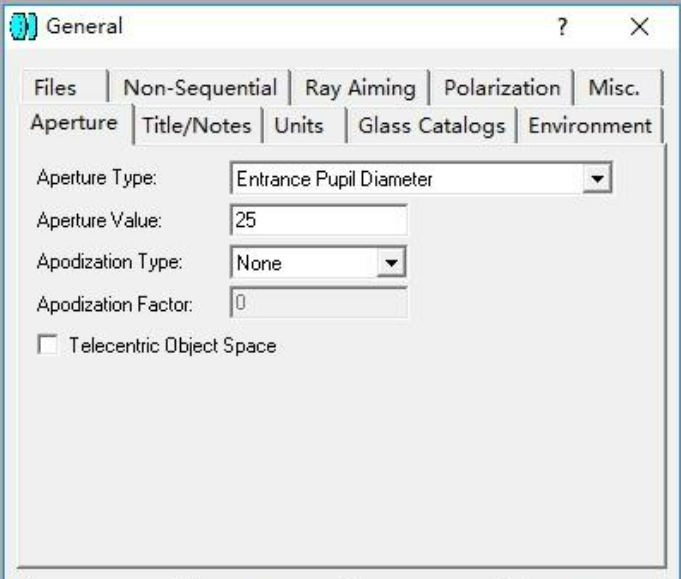Enable Telecentric Object Space checkbox
The height and width of the screenshot is (579, 681).
coord(47,344)
